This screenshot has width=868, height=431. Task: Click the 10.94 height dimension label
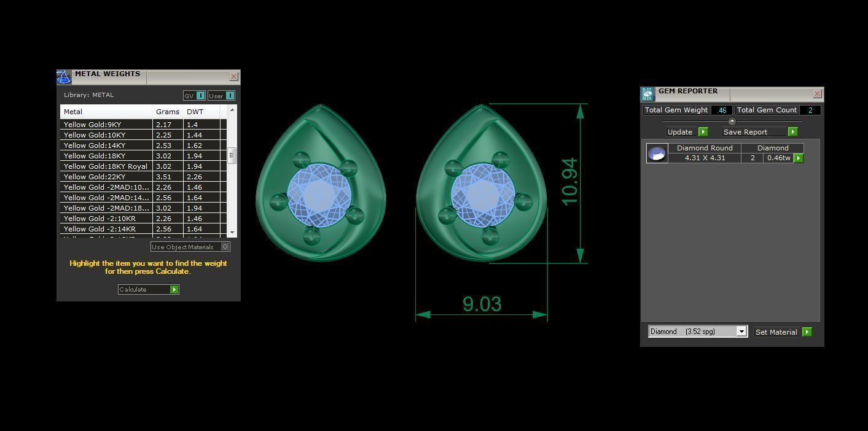point(569,182)
